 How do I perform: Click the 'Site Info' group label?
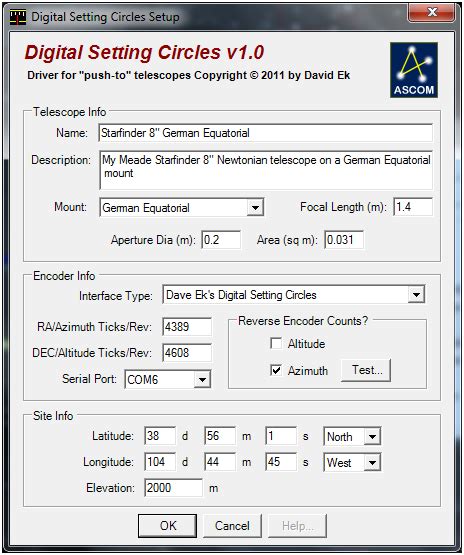click(x=53, y=416)
